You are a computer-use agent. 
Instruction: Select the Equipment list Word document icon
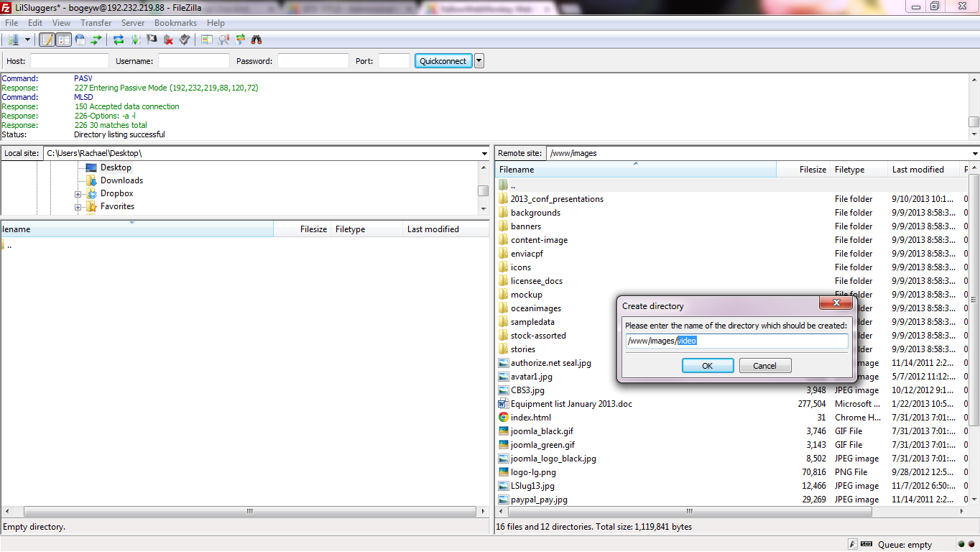pyautogui.click(x=504, y=403)
